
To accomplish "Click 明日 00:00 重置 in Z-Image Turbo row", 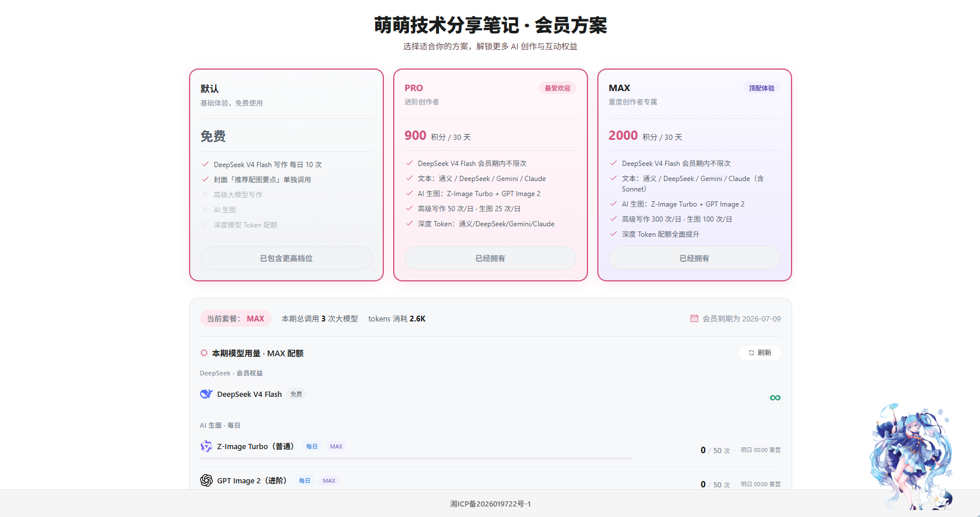I will coord(760,450).
